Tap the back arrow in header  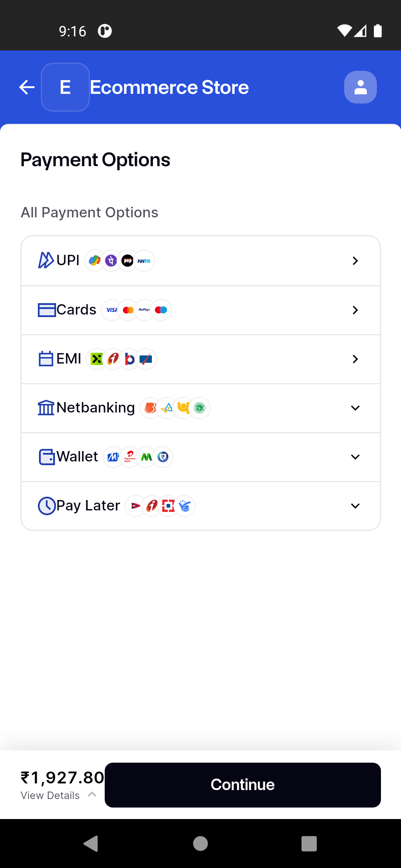click(x=27, y=87)
